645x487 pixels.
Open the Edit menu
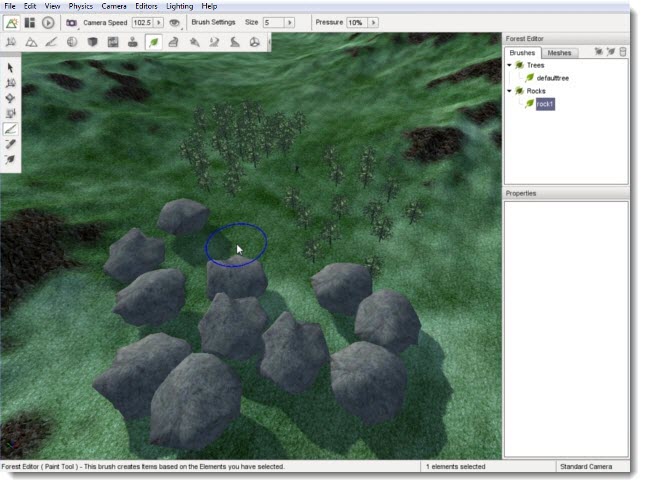pos(30,6)
